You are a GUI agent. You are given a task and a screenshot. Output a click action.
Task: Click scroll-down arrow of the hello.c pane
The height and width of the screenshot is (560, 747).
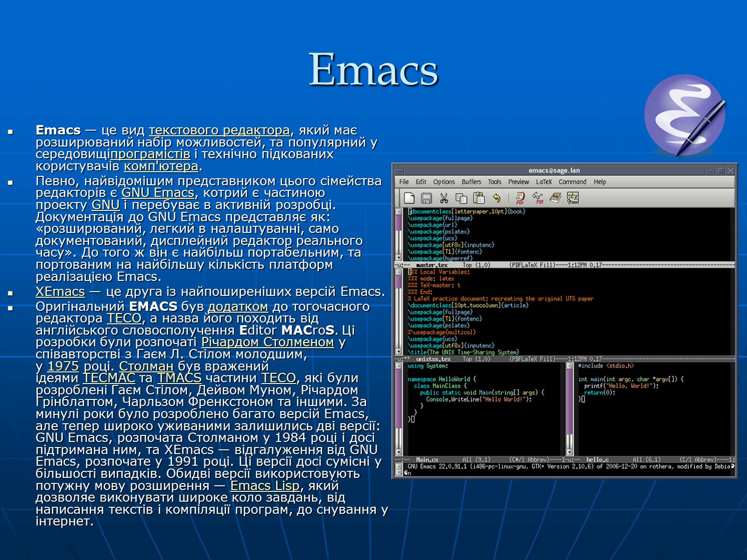coord(570,452)
